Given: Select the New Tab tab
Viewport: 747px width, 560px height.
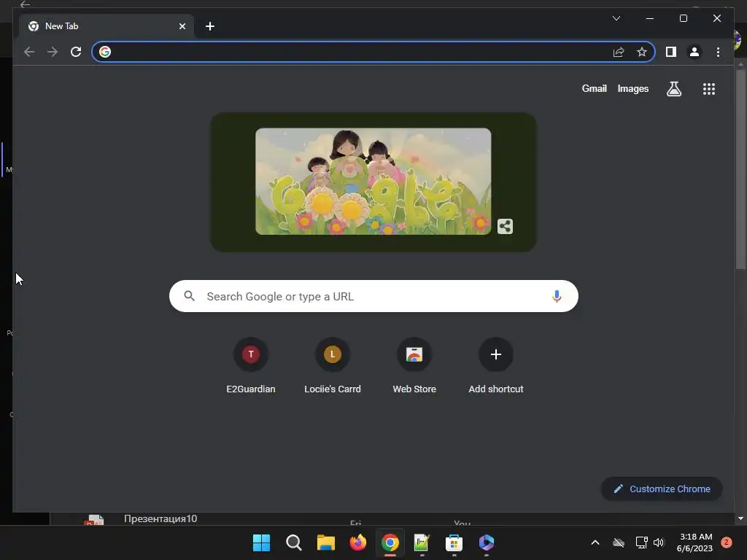Looking at the screenshot, I should [x=107, y=26].
